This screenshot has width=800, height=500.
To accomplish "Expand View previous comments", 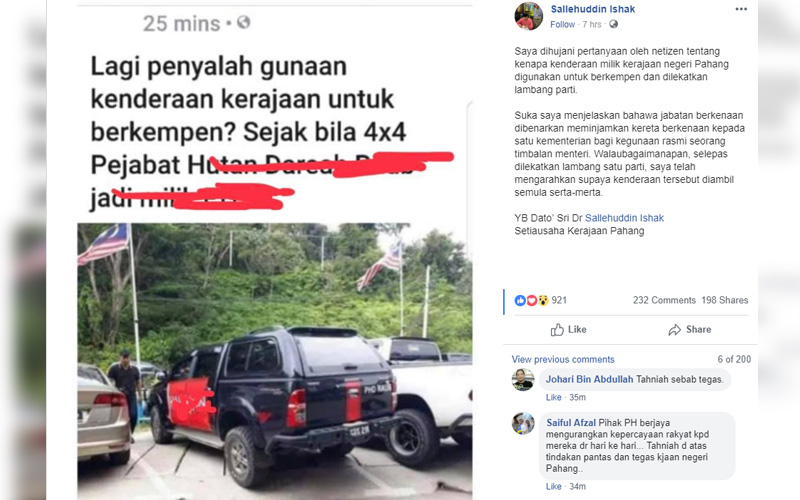I will pos(563,359).
